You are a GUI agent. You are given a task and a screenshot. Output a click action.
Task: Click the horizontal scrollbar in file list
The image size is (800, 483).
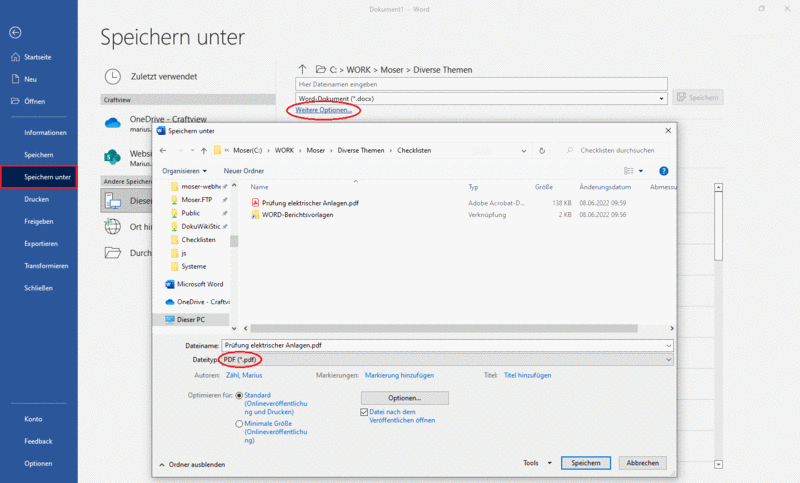click(x=444, y=328)
